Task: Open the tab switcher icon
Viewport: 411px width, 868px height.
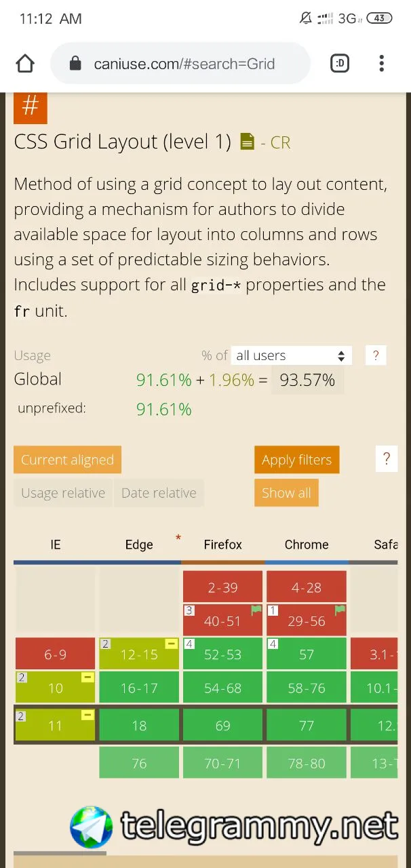Action: click(340, 64)
